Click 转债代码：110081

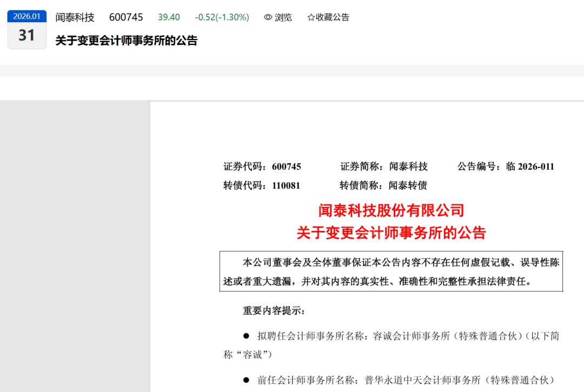[x=262, y=185]
